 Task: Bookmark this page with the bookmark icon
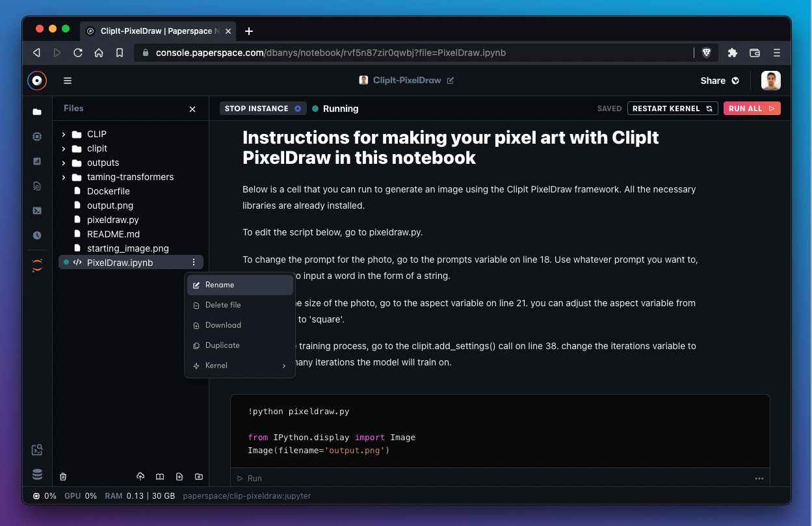coord(120,53)
